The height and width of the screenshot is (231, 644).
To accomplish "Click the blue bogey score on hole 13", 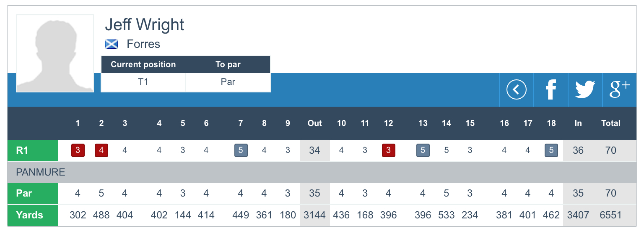I will (x=423, y=150).
